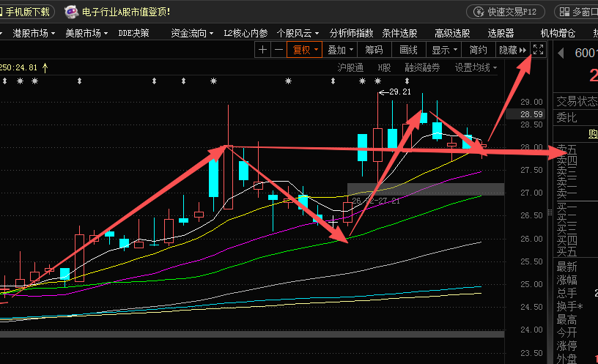Toggle H股 comparison overlay

[x=384, y=68]
